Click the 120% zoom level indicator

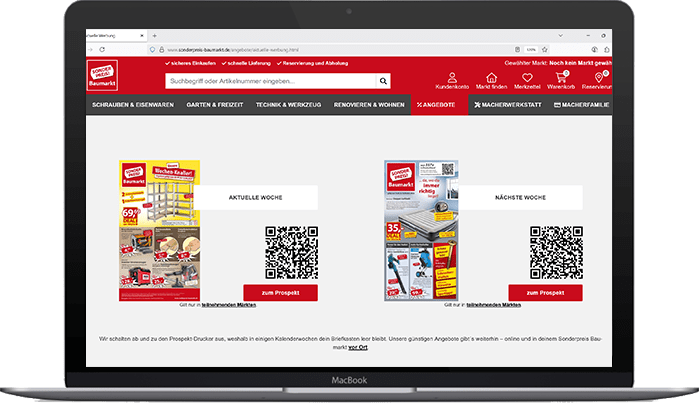[x=531, y=50]
